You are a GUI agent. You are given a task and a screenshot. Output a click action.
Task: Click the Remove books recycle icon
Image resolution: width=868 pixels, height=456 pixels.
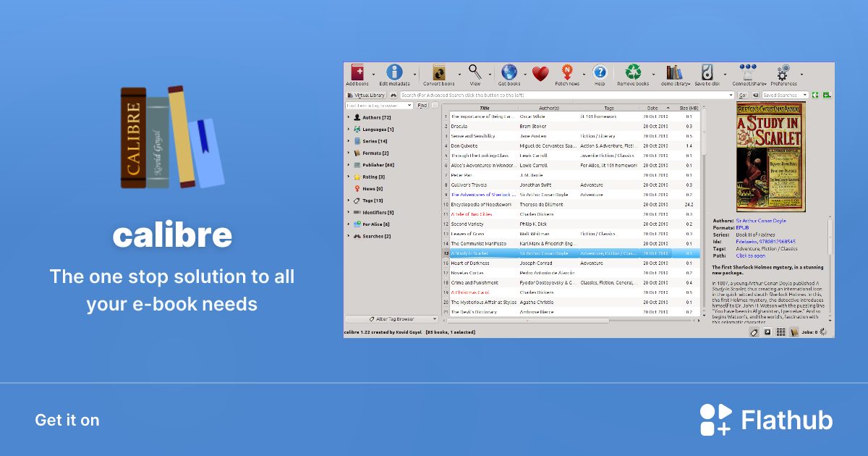pyautogui.click(x=634, y=72)
